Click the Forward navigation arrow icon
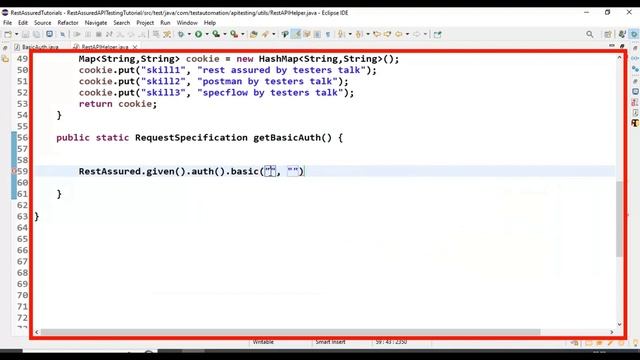This screenshot has height=360, width=640. point(417,34)
